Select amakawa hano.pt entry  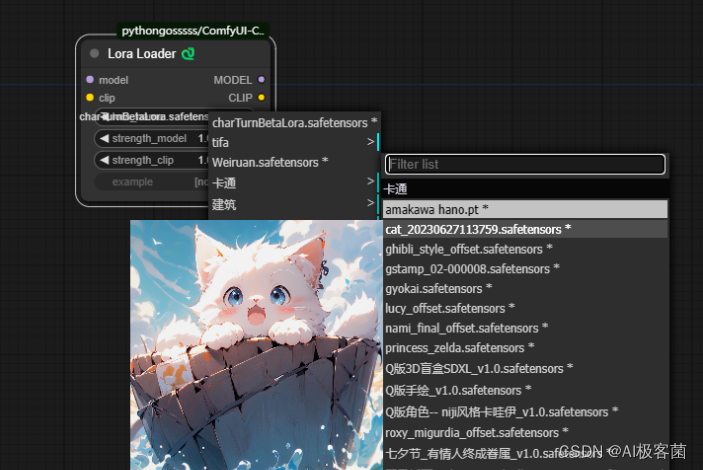525,209
